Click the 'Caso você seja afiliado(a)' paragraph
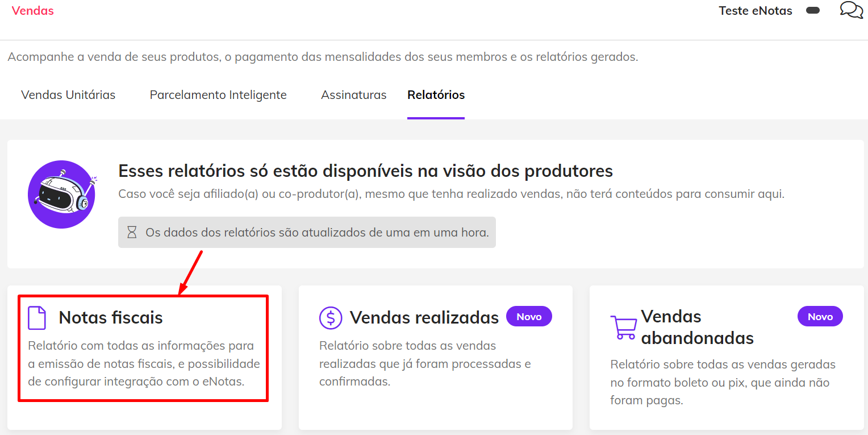Screen dimensions: 868x435 point(451,194)
